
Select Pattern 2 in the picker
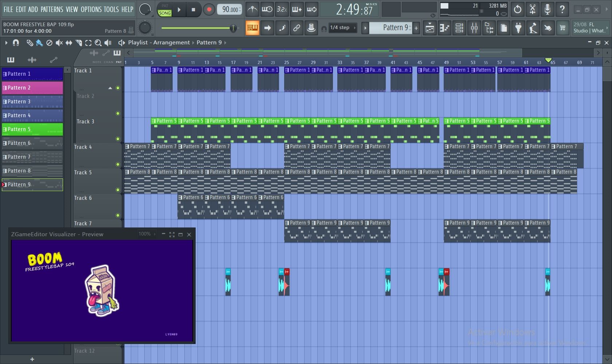click(x=32, y=88)
